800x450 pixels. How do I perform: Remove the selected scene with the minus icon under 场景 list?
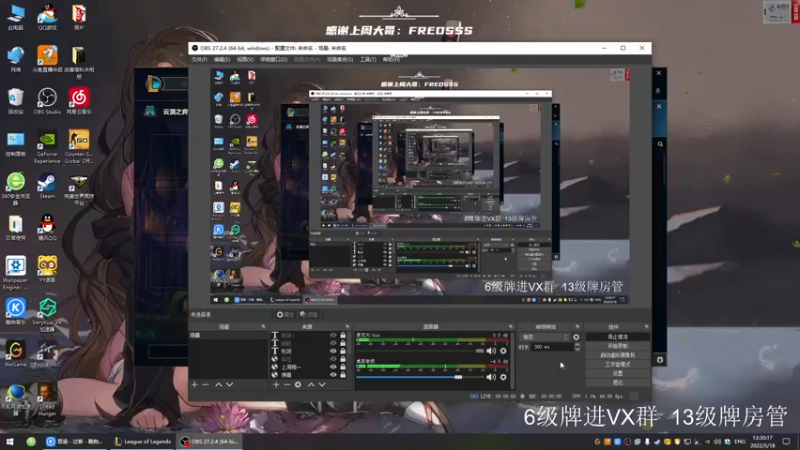click(206, 384)
